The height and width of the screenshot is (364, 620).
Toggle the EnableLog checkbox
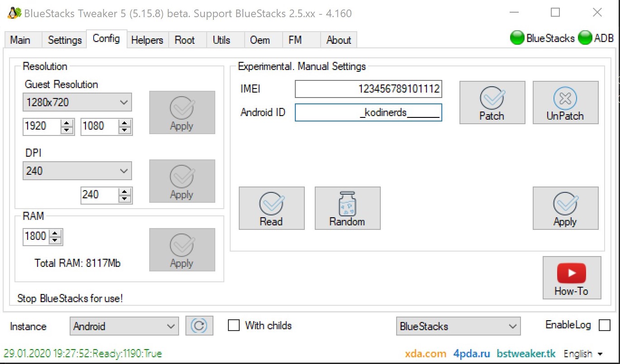tap(604, 325)
